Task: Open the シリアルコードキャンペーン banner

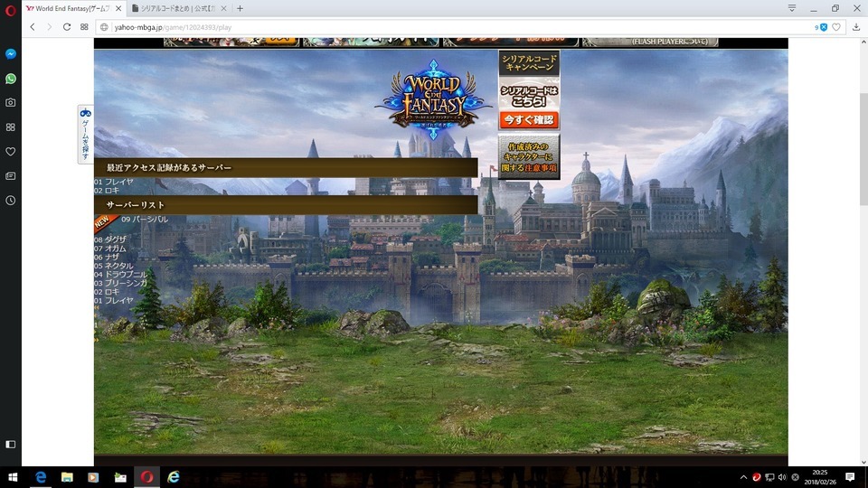Action: [x=529, y=63]
